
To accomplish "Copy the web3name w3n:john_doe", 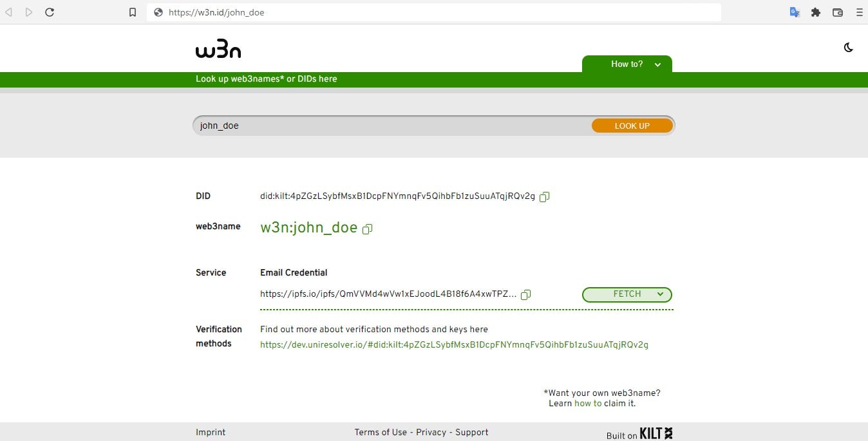I will [x=368, y=229].
